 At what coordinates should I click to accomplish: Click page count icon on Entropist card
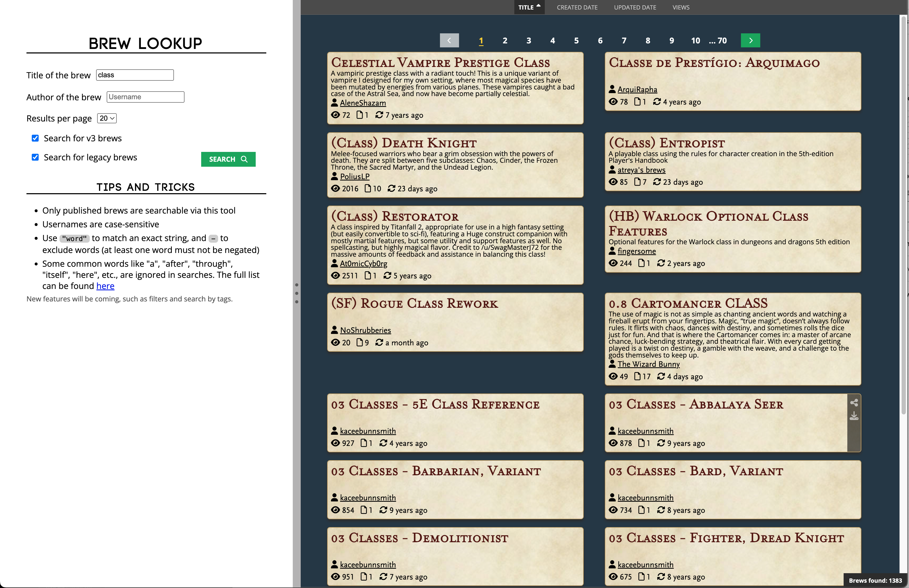click(637, 182)
